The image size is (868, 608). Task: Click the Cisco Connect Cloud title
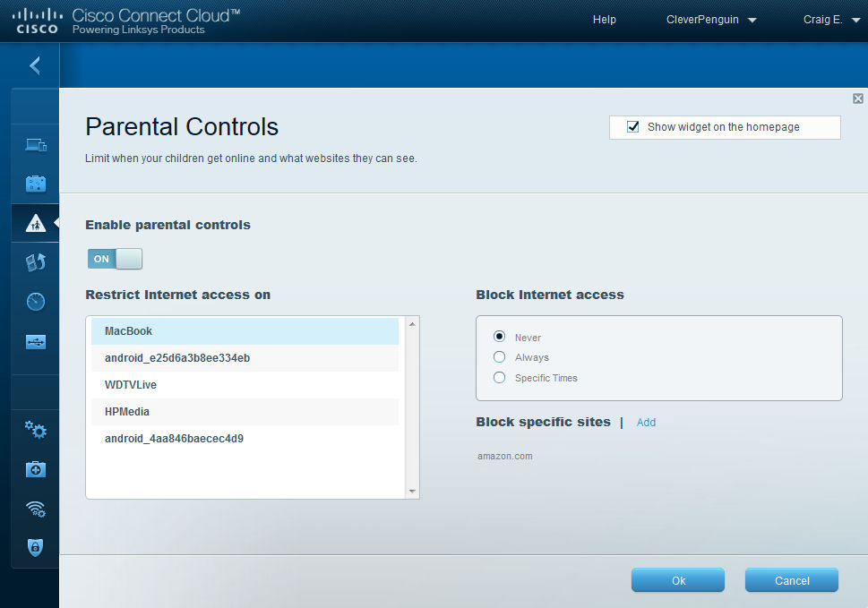tap(156, 15)
